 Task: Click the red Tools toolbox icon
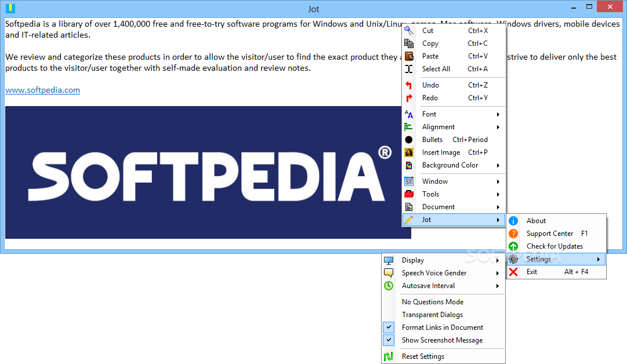click(x=409, y=194)
